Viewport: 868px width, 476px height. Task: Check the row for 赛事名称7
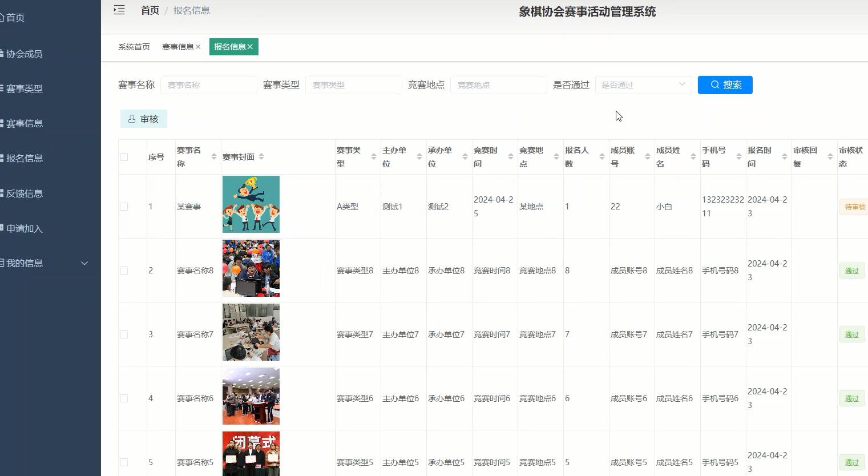click(x=124, y=334)
